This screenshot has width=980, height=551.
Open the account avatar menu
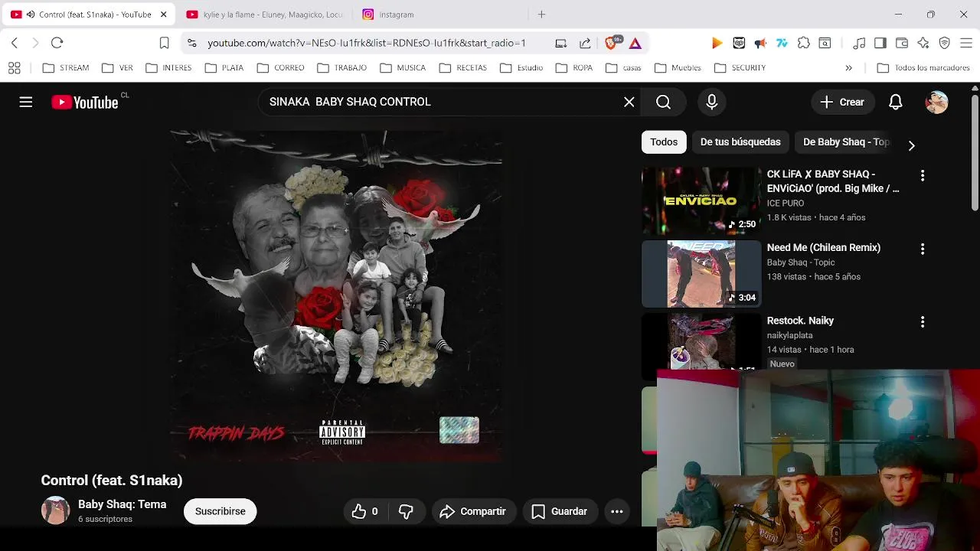937,102
